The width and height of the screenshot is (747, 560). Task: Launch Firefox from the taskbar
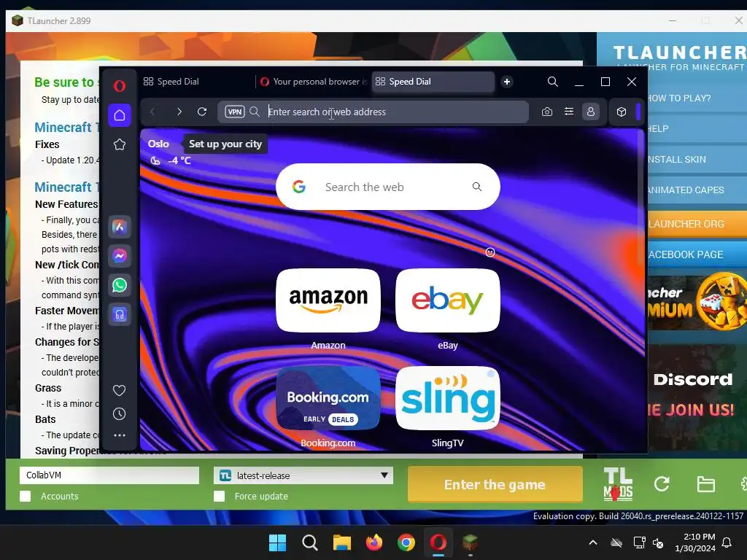click(x=374, y=542)
